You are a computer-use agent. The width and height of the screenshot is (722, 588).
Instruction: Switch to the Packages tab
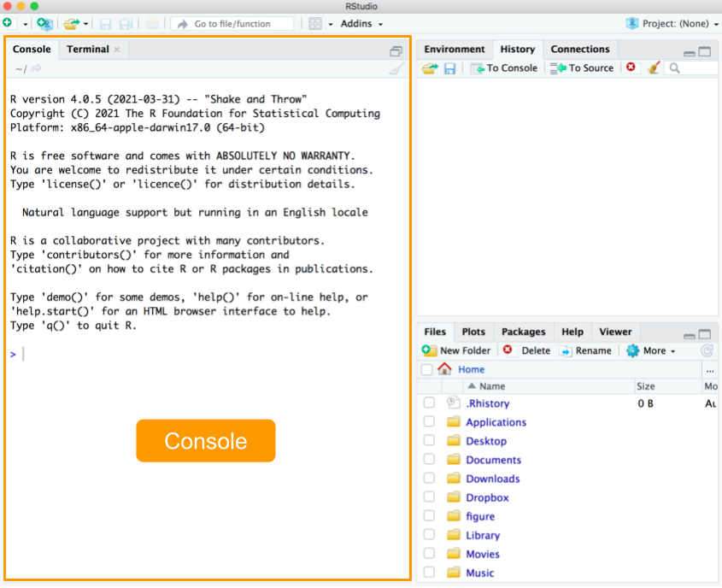pyautogui.click(x=523, y=332)
